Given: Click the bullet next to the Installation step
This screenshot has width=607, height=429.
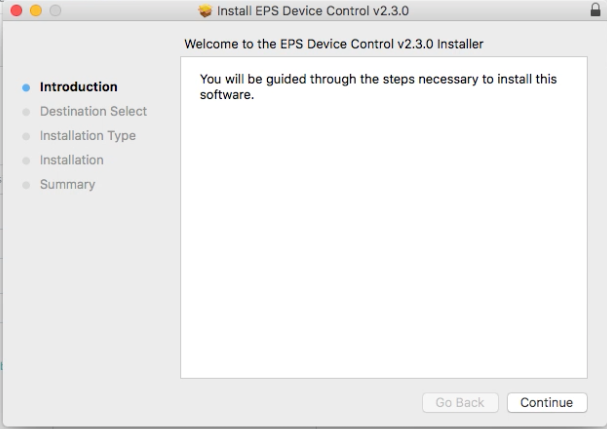Looking at the screenshot, I should pos(25,160).
